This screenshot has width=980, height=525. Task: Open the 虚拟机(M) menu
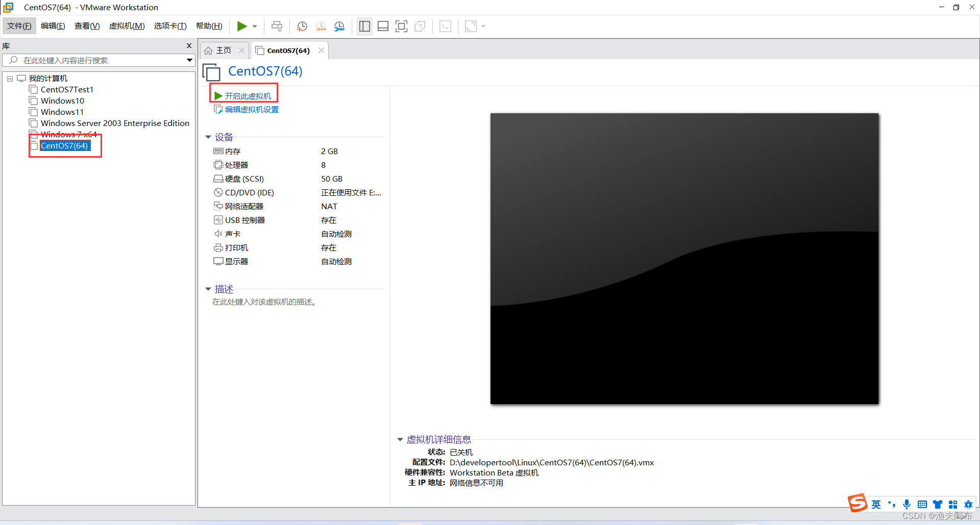127,26
